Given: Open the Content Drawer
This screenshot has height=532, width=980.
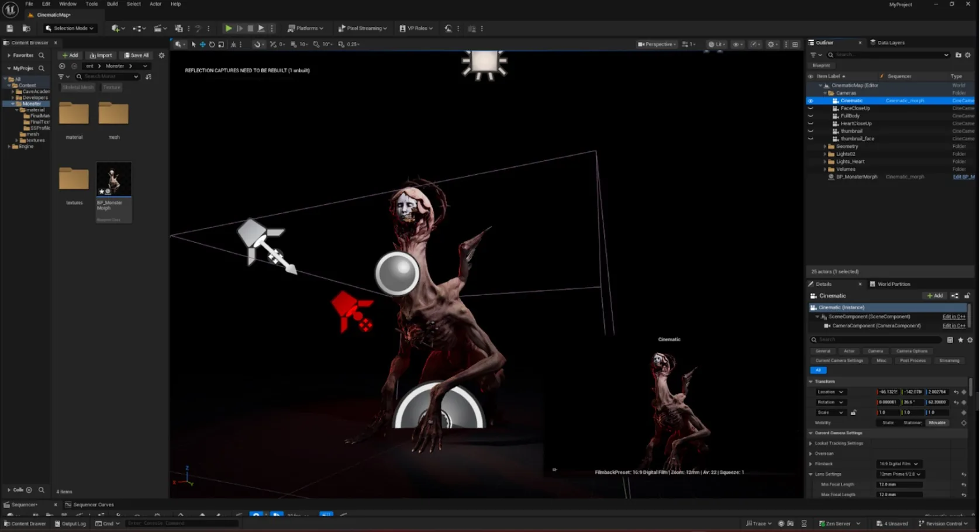Looking at the screenshot, I should pos(25,523).
